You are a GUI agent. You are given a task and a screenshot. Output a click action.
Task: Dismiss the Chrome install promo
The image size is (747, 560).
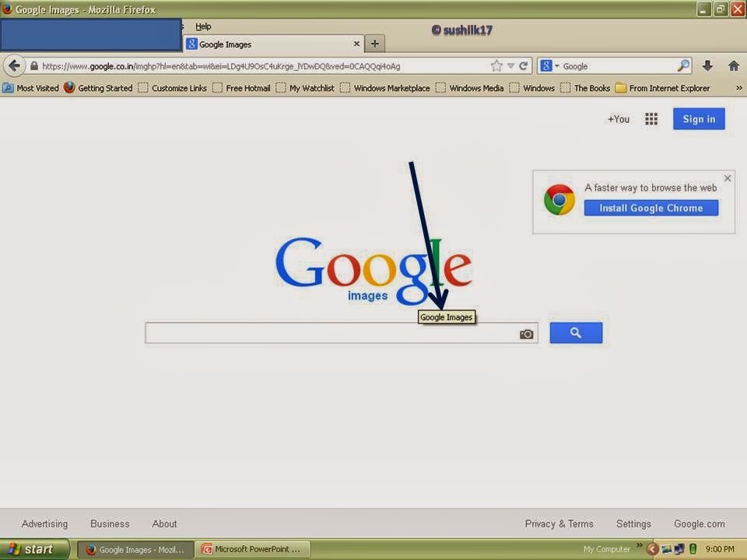pyautogui.click(x=728, y=178)
